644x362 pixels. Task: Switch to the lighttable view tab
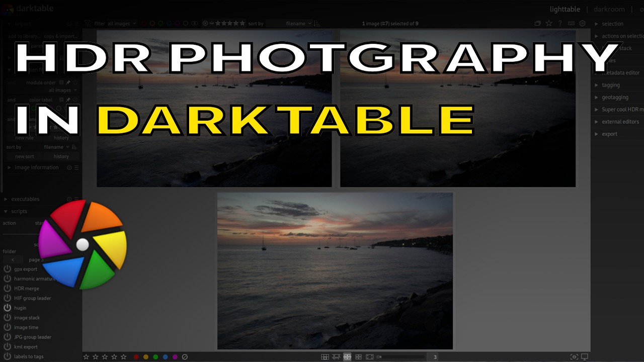coord(565,9)
